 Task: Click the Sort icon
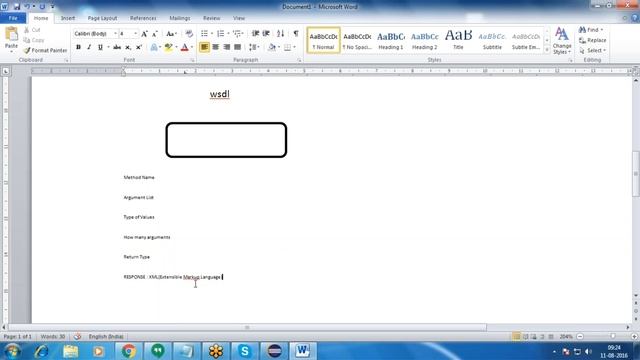[x=280, y=33]
